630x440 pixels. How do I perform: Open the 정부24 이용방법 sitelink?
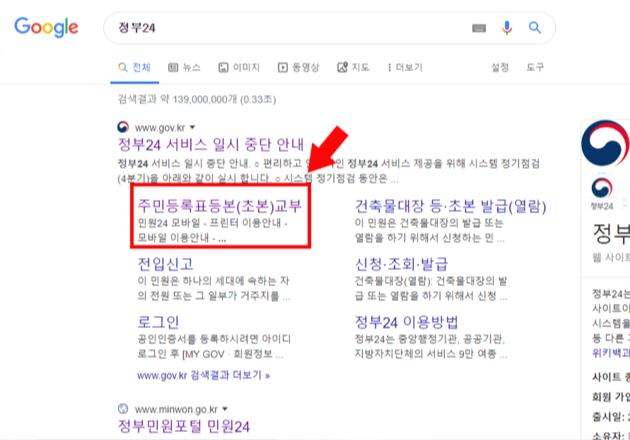click(x=407, y=322)
